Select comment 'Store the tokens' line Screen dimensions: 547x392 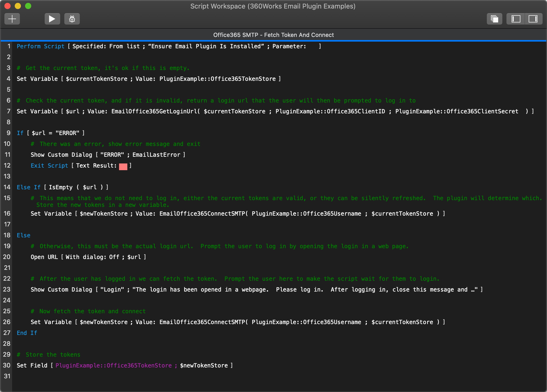coord(49,355)
